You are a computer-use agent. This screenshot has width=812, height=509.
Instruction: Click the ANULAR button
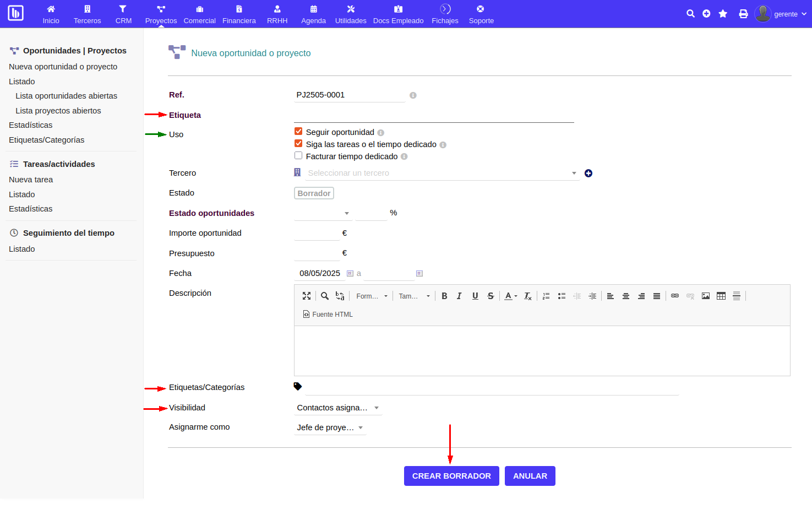[x=530, y=475]
